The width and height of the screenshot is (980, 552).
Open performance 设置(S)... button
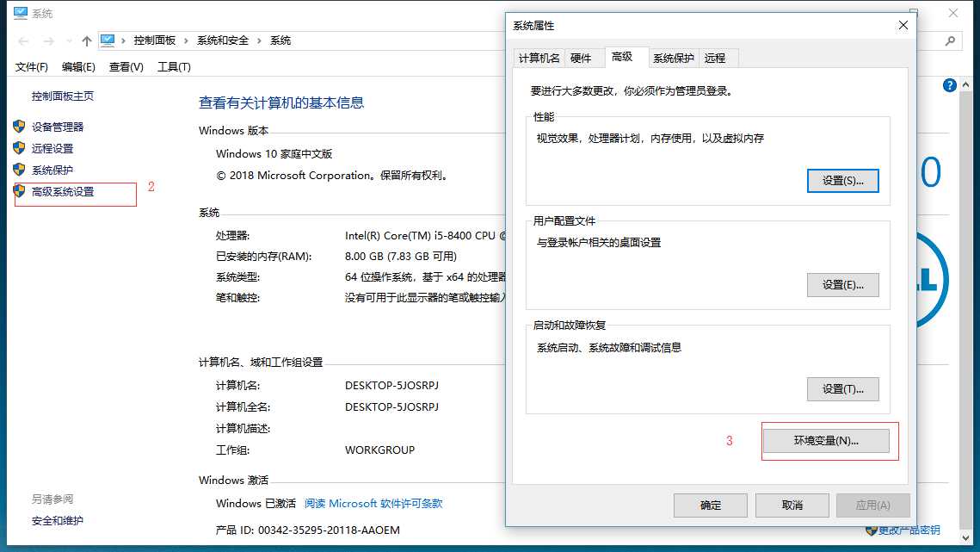[x=842, y=181]
